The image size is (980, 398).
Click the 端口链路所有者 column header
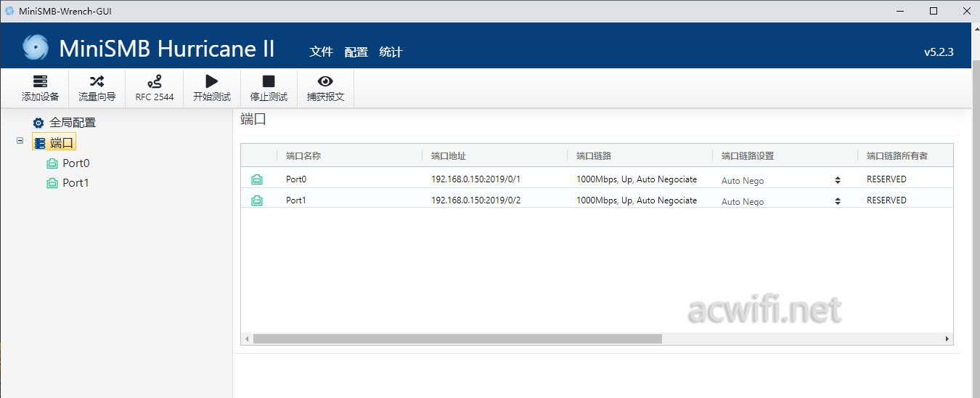(897, 155)
